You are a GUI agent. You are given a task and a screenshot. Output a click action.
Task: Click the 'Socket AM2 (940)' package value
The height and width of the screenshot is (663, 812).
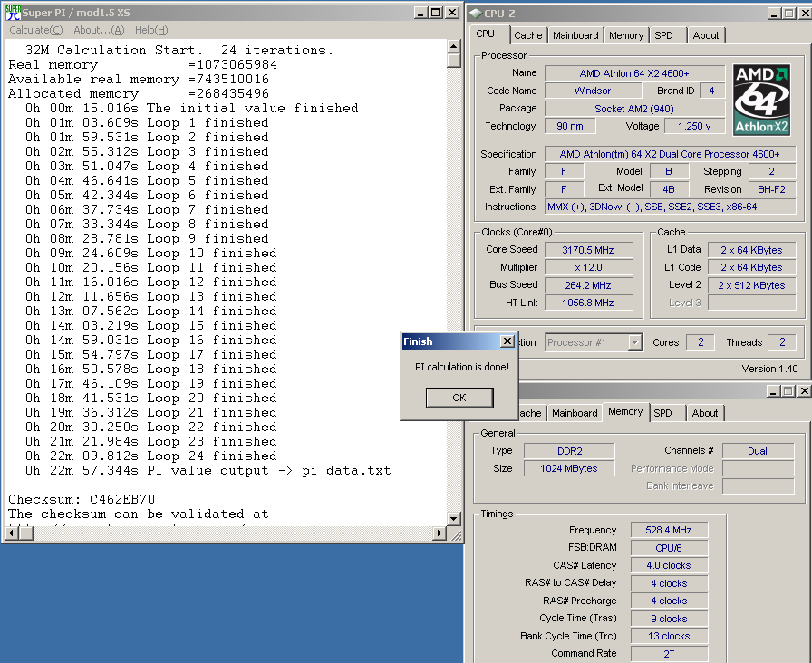click(634, 109)
